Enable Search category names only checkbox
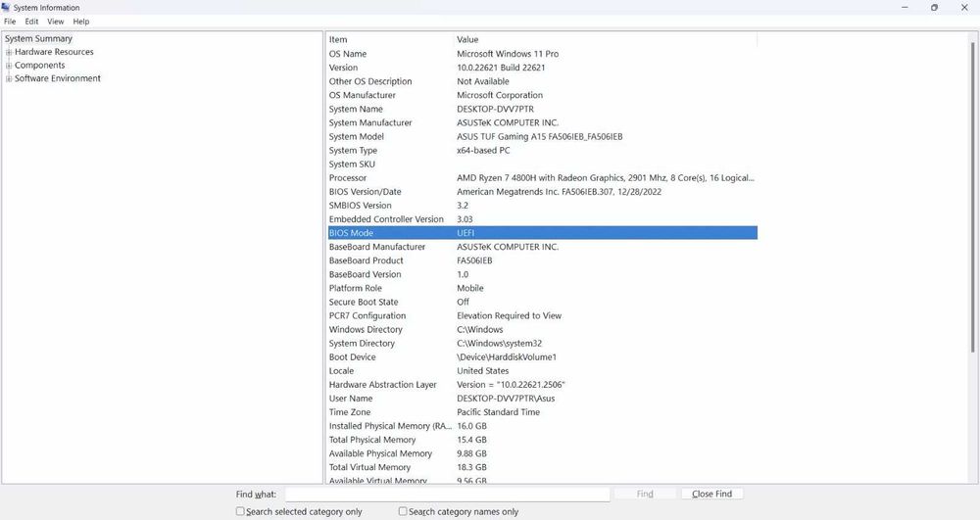The image size is (980, 520). (403, 511)
